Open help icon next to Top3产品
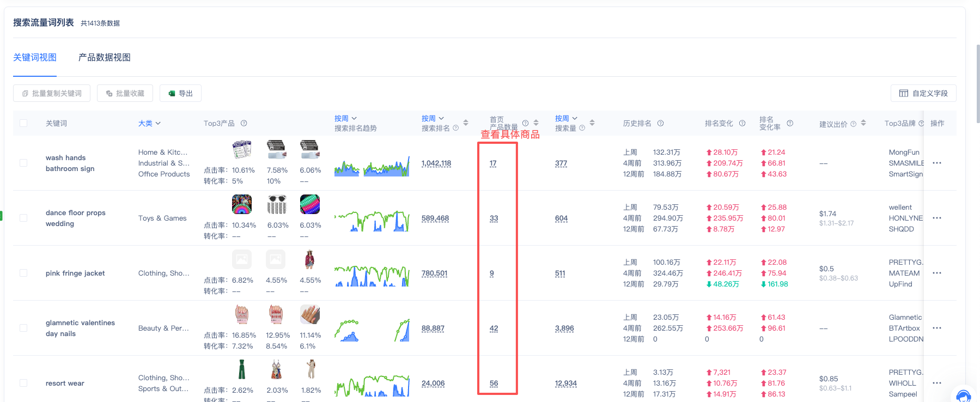980x402 pixels. (244, 123)
